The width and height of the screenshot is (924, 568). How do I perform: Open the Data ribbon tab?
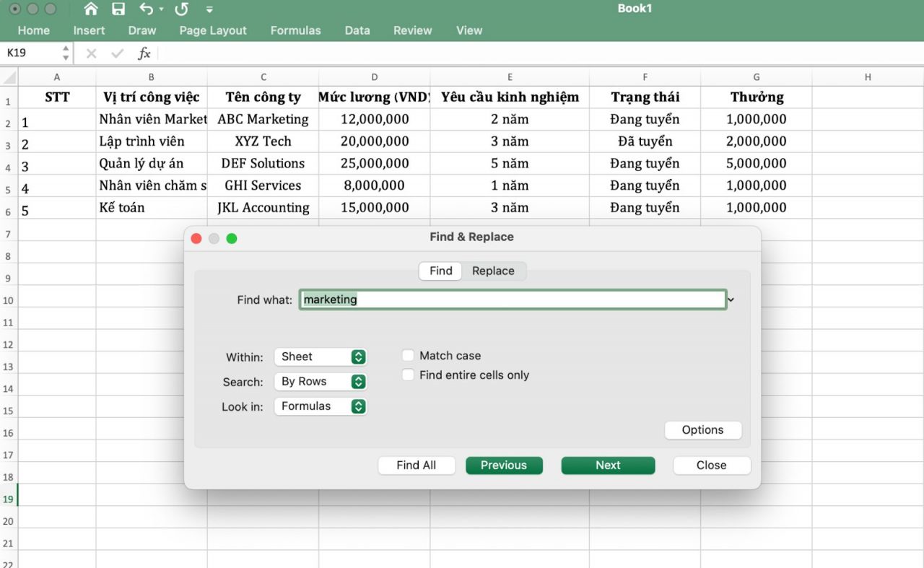(357, 30)
